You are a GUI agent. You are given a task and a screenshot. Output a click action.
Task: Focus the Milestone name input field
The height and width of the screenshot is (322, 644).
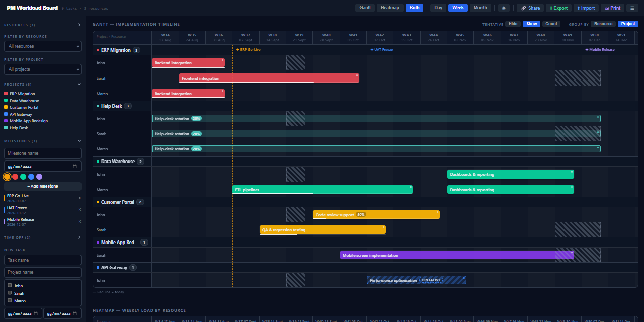43,153
